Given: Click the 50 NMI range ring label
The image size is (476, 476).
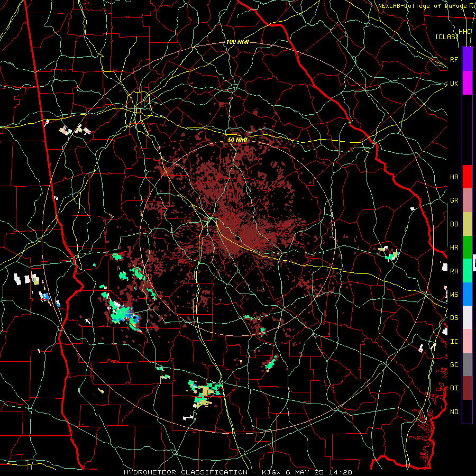Looking at the screenshot, I should pos(237,140).
